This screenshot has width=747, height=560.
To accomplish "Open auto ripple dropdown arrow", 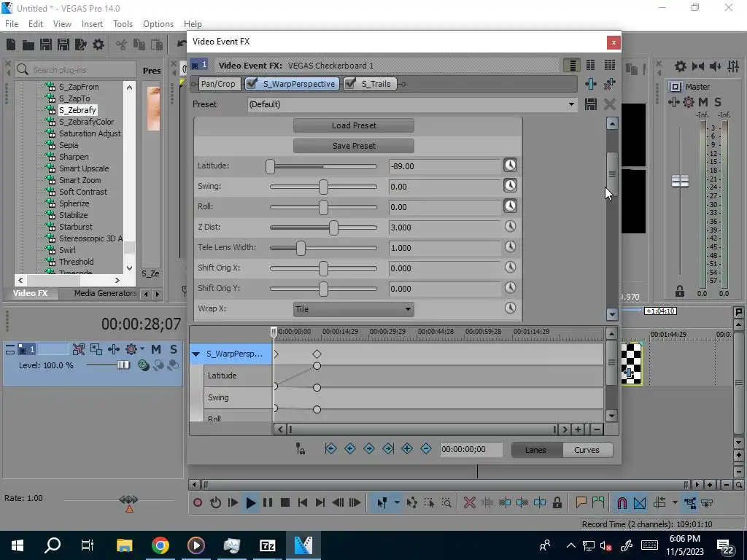I will tap(675, 502).
